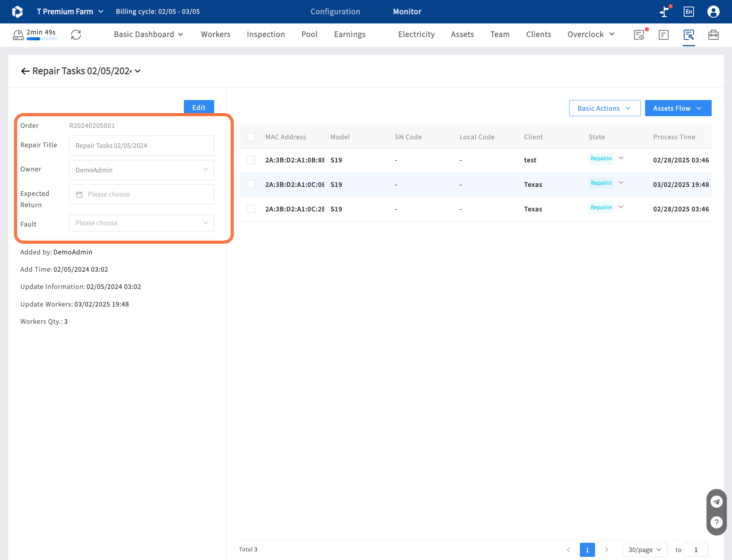Check the row 2A:3B:D2:A1:0C:08
The image size is (732, 560).
click(x=251, y=184)
